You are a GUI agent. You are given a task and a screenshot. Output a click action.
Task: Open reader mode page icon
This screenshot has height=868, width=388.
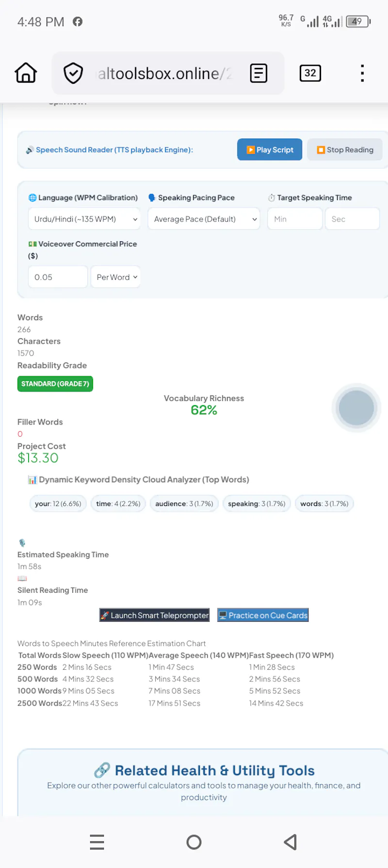[x=259, y=73]
